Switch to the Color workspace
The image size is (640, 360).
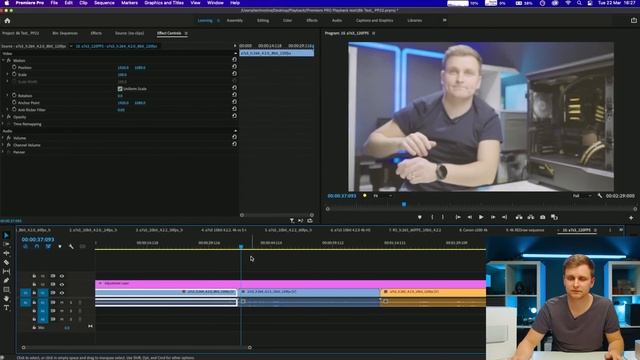click(x=287, y=20)
